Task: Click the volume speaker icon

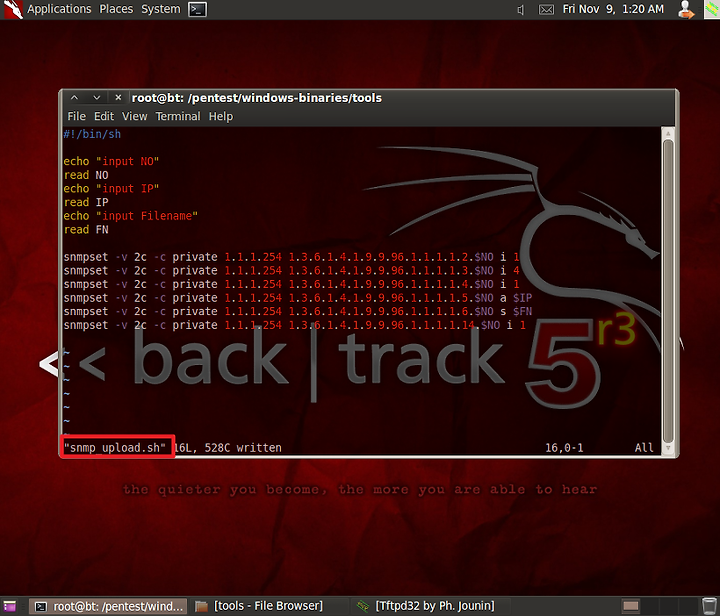Action: (520, 10)
